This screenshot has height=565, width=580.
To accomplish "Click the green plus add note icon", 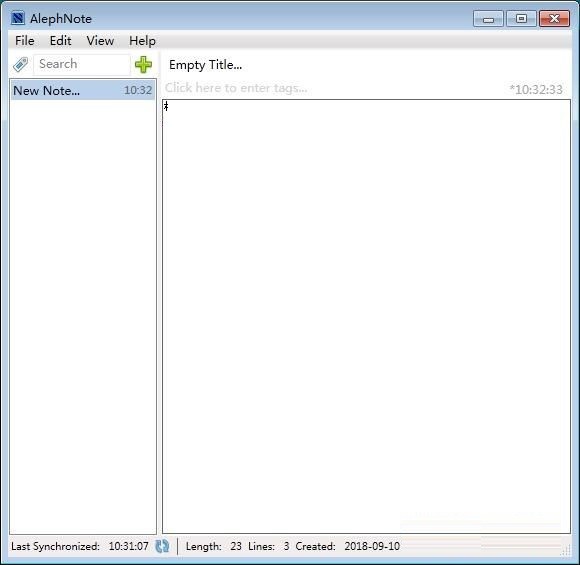I will 143,65.
